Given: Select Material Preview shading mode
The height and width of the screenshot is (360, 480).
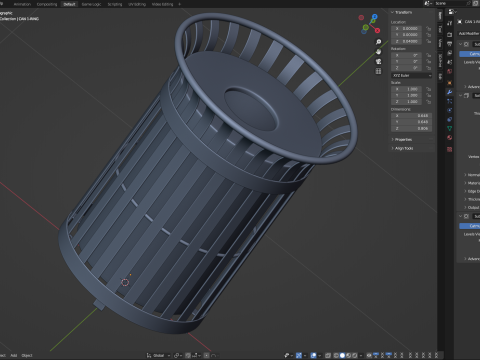Looking at the screenshot, I should point(348,355).
